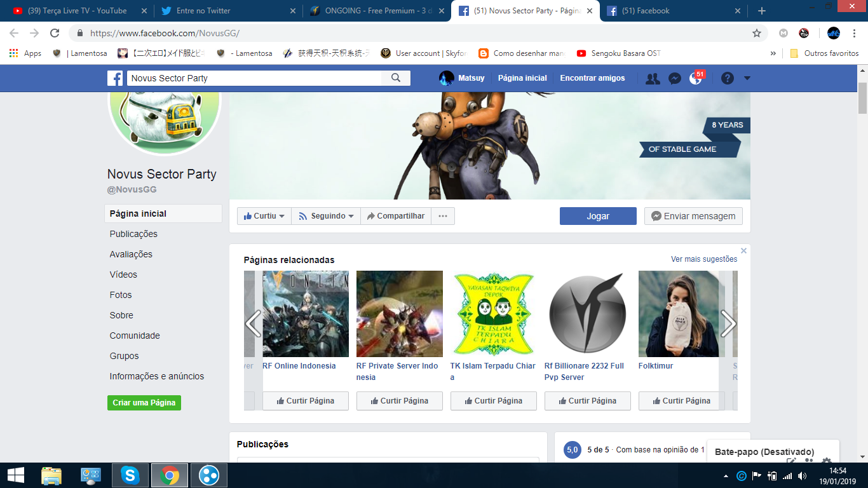Switch to the (51) Facebook tab

(x=674, y=11)
